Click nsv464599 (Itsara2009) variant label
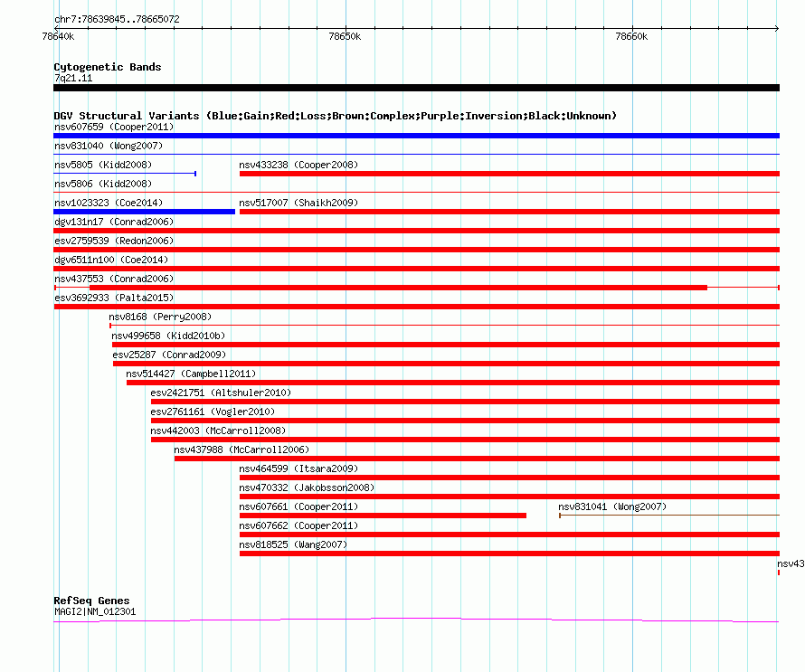This screenshot has width=805, height=672. [x=298, y=469]
